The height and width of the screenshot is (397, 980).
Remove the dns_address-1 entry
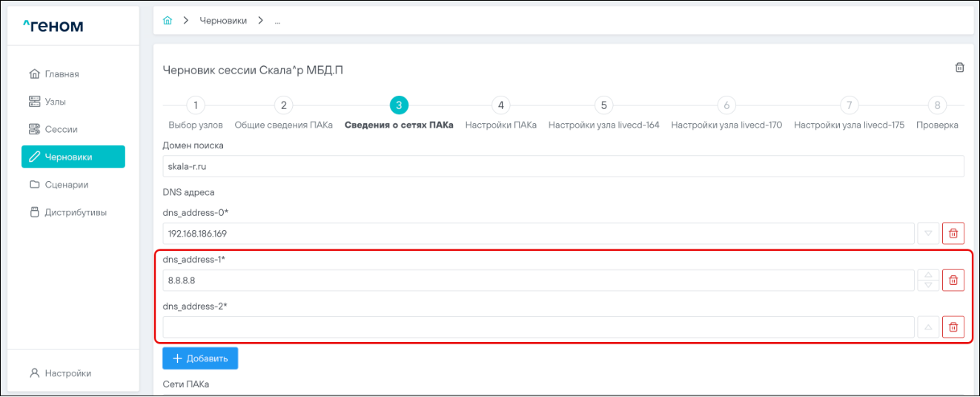953,280
